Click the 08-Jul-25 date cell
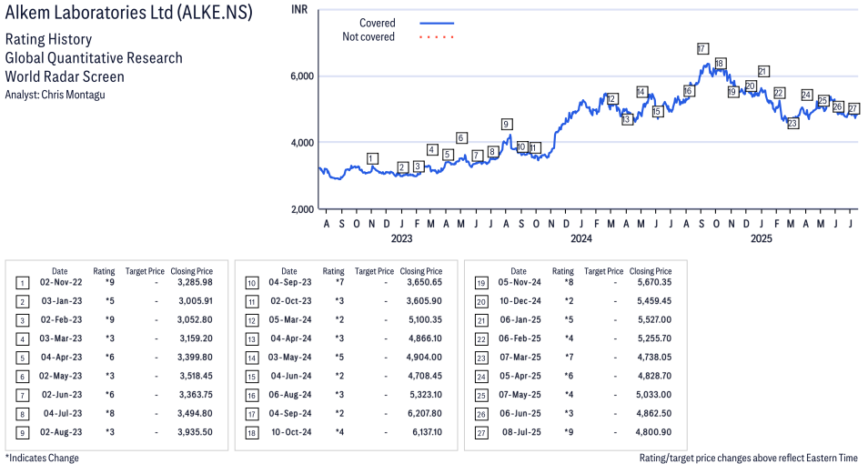 521,432
